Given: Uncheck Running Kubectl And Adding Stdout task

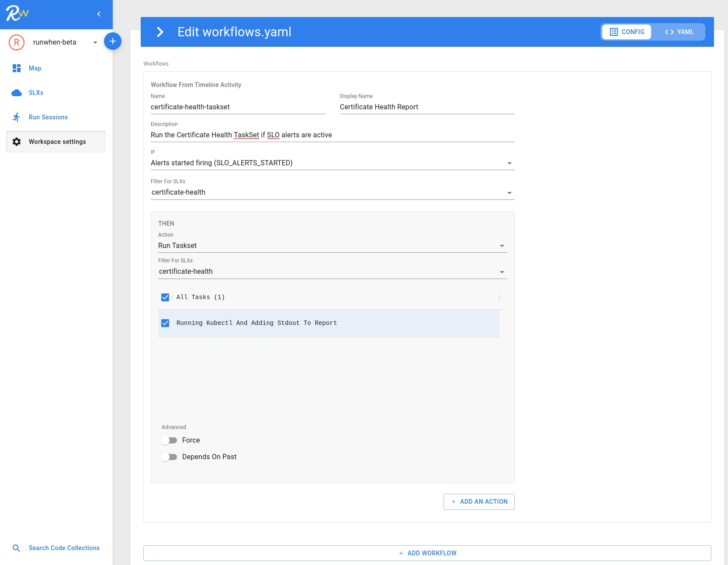Looking at the screenshot, I should click(x=165, y=323).
